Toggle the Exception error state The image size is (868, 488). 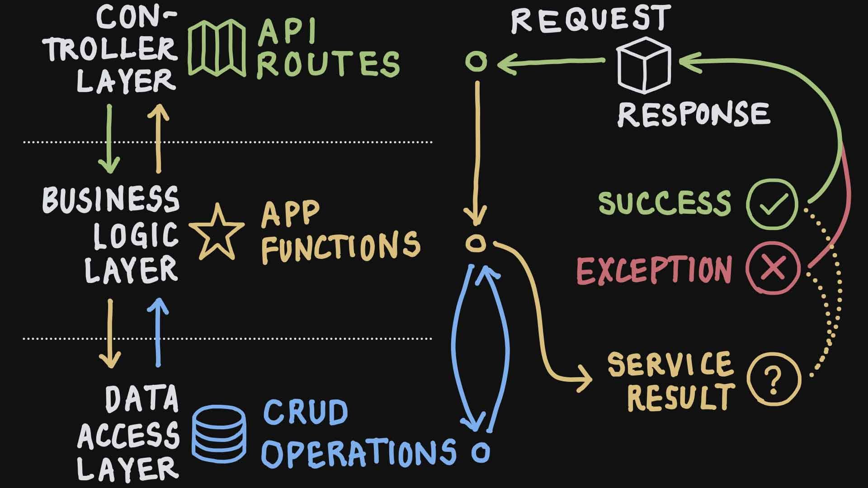coord(774,268)
